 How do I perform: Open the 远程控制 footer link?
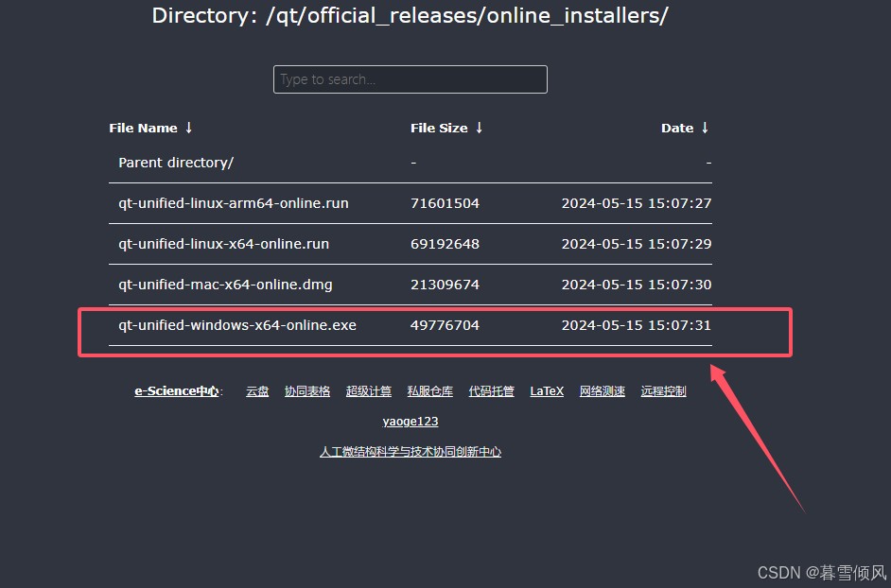point(664,391)
